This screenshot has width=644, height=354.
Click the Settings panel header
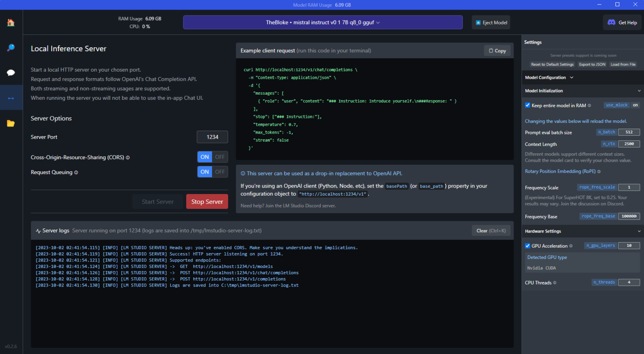click(533, 42)
